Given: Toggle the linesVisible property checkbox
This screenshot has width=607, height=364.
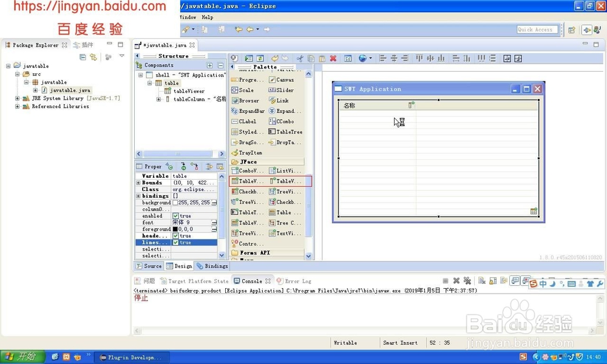Looking at the screenshot, I should pyautogui.click(x=175, y=243).
